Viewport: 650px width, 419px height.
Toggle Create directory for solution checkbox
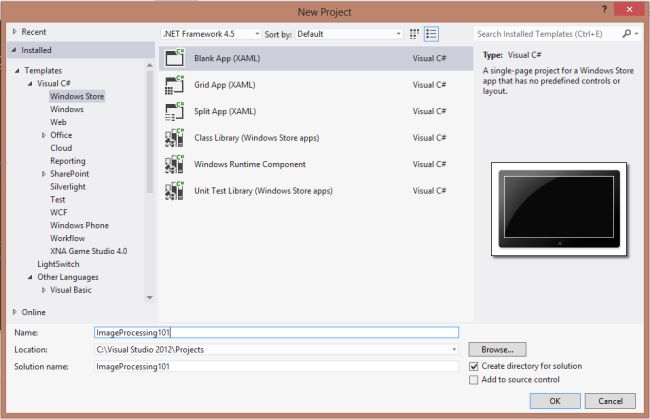pyautogui.click(x=473, y=366)
